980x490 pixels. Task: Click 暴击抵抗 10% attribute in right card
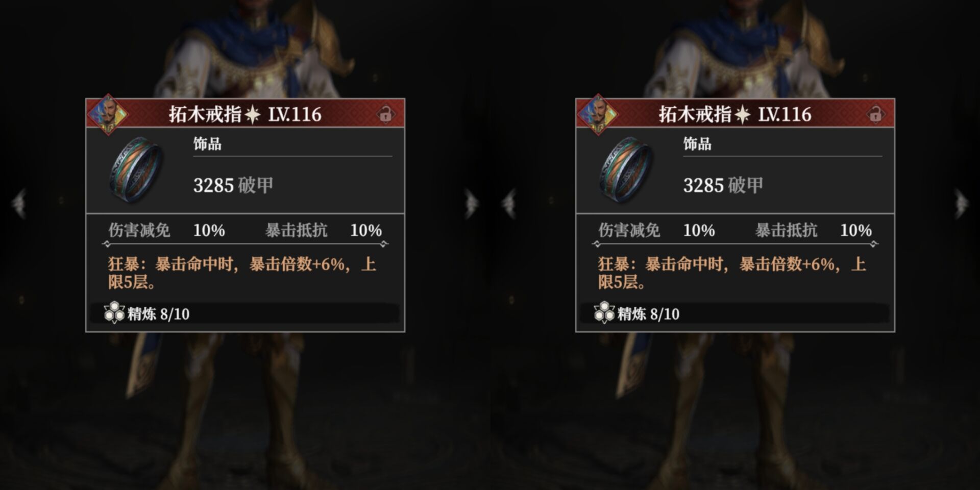point(814,230)
